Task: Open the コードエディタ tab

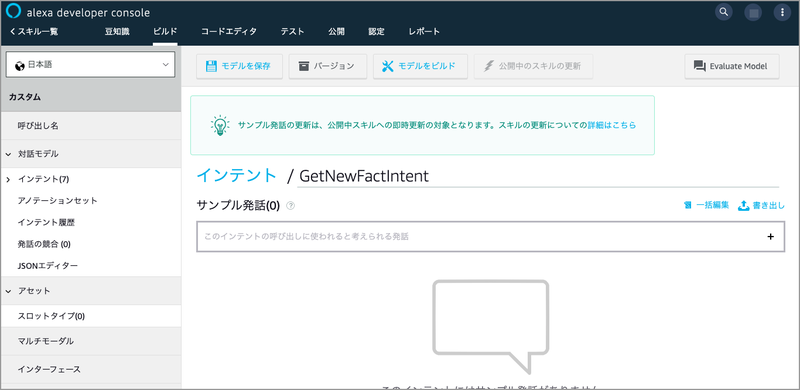Action: 229,32
